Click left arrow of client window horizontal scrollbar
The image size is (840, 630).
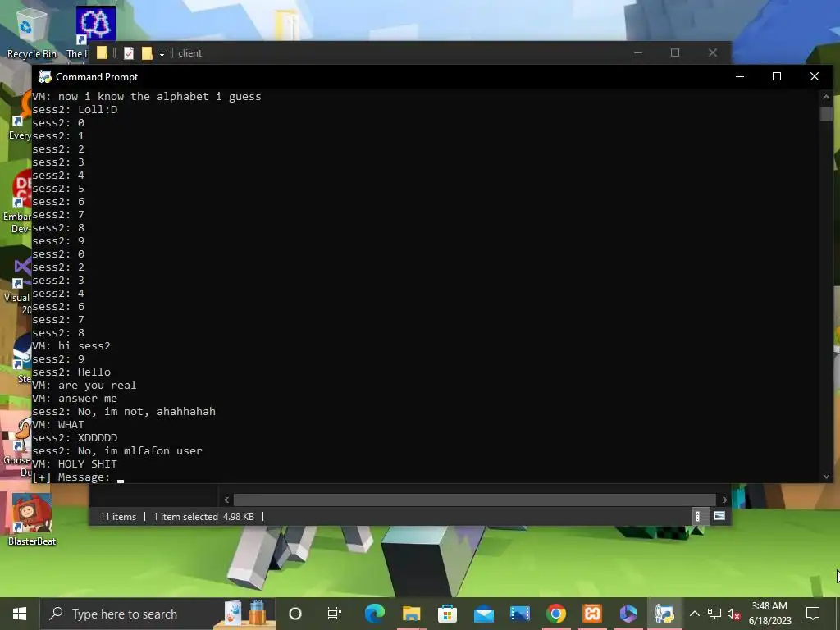pyautogui.click(x=226, y=500)
